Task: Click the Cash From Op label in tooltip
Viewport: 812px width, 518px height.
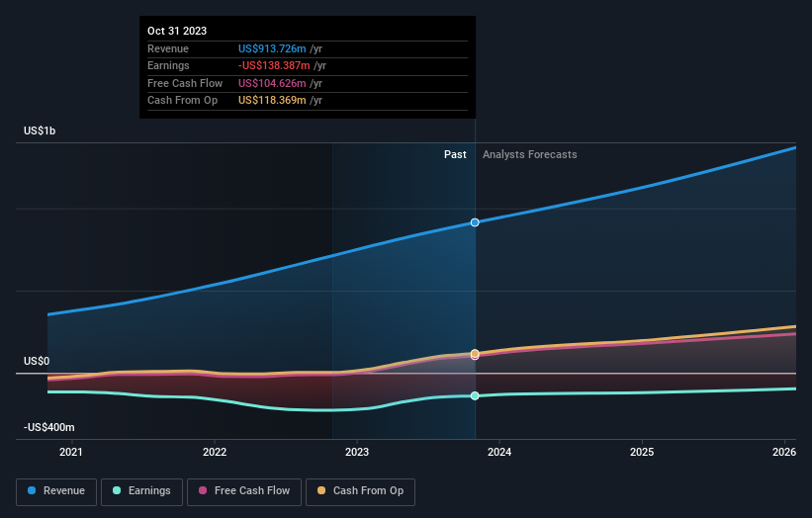Action: pos(182,101)
